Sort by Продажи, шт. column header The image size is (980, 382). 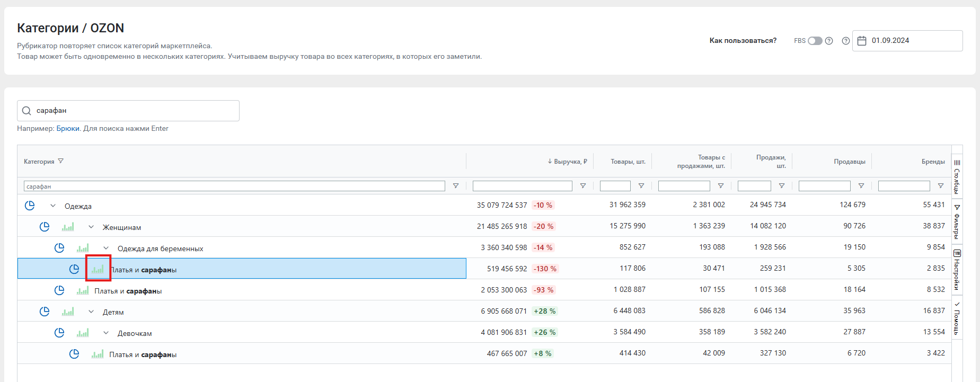[771, 162]
